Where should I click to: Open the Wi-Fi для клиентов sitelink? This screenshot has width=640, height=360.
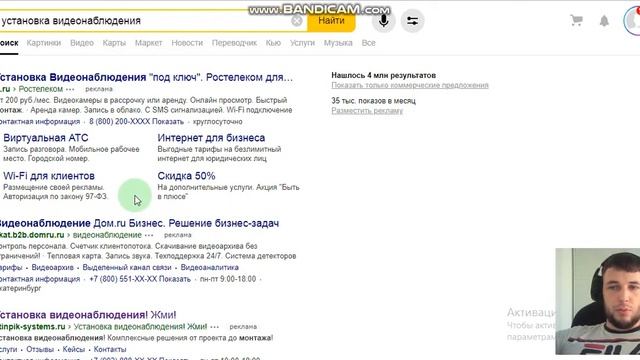pyautogui.click(x=49, y=176)
